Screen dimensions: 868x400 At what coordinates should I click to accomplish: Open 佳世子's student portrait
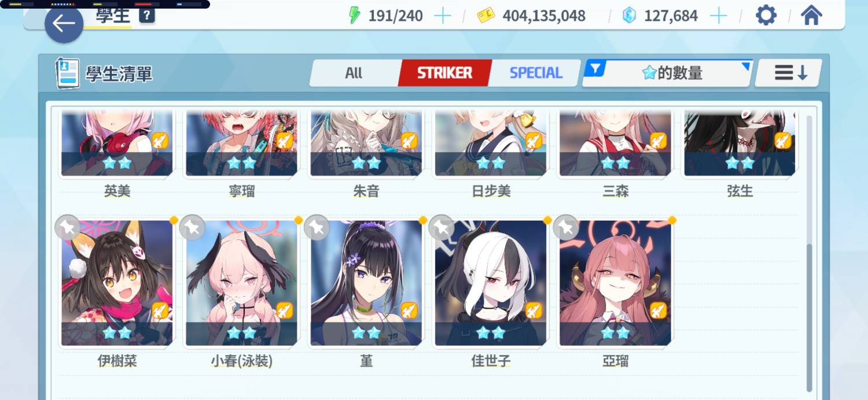[x=491, y=283]
